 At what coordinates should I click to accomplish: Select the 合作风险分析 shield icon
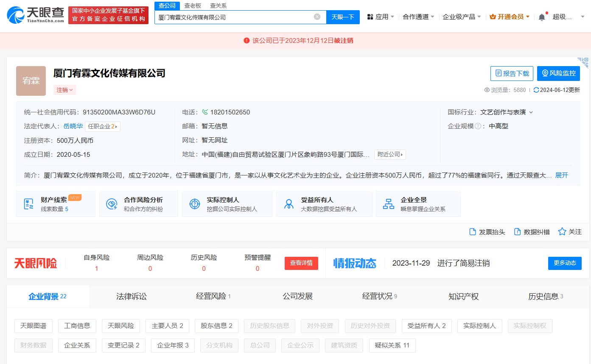111,203
